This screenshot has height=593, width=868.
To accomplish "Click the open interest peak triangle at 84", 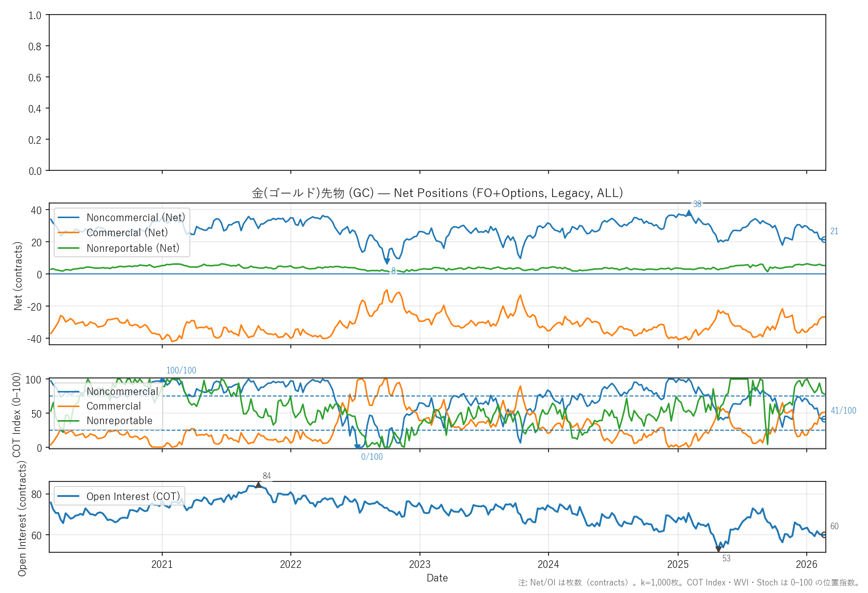I will [258, 485].
